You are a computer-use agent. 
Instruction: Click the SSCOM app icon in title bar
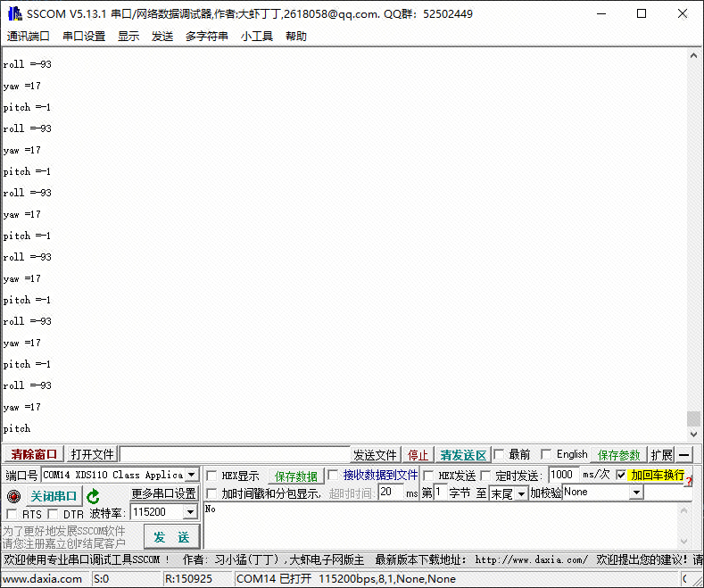coord(15,13)
